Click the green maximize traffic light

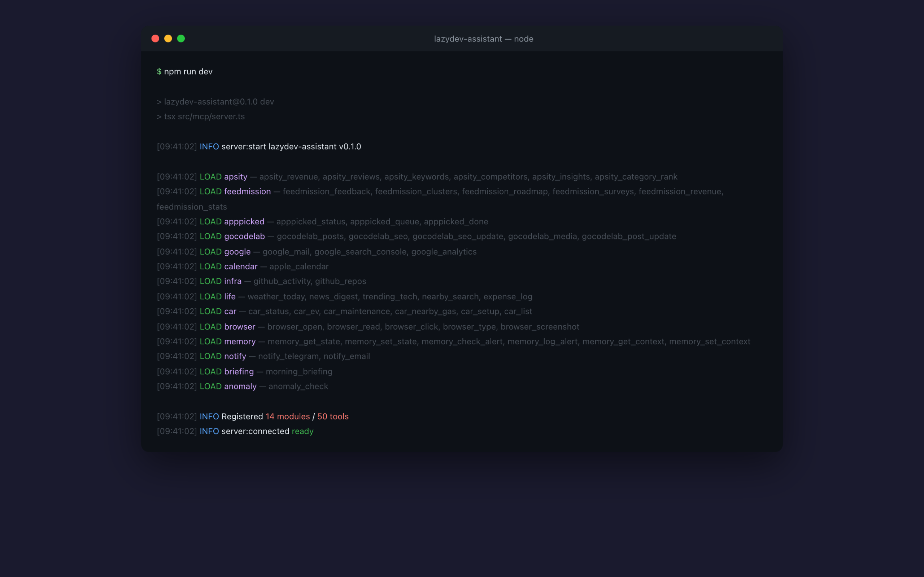click(x=180, y=38)
